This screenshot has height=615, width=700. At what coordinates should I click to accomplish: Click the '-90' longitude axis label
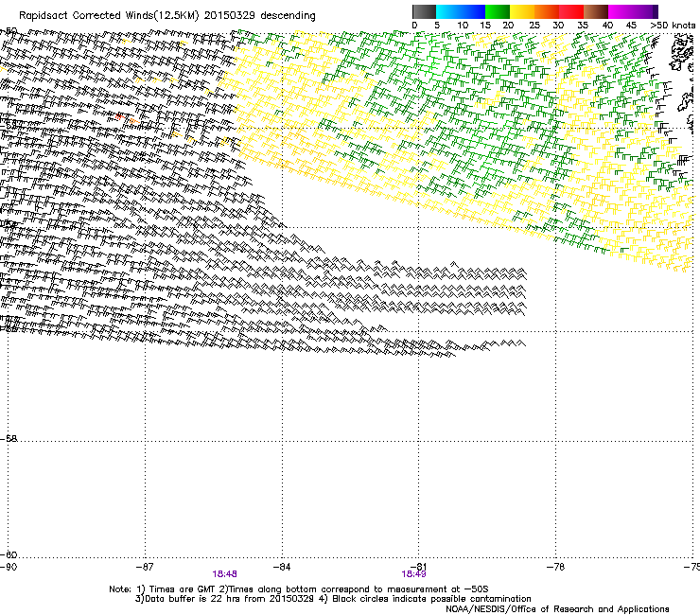[x=9, y=567]
